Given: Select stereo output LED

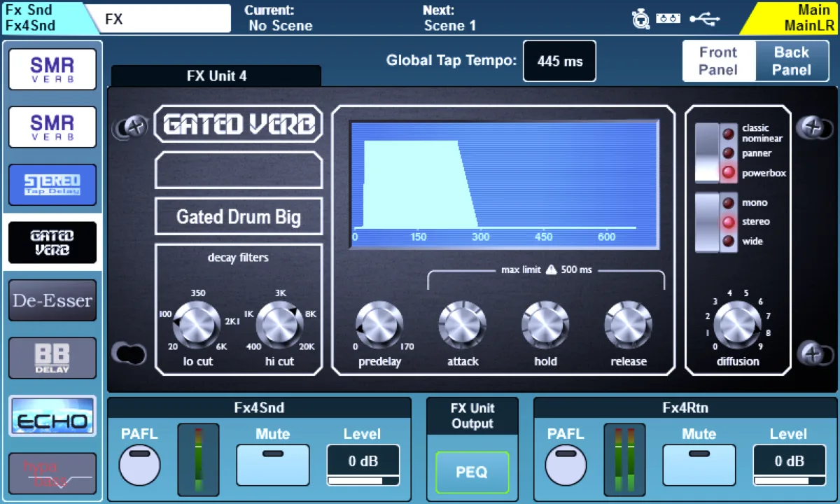Looking at the screenshot, I should 729,222.
